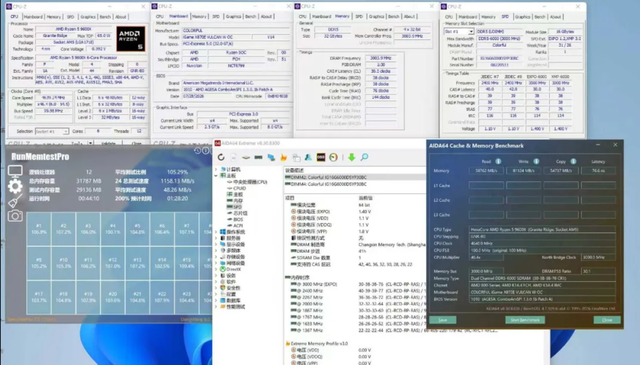This screenshot has height=365, width=640.
Task: Click the broom cleanup icon in RunMemtestPro
Action: click(x=15, y=201)
